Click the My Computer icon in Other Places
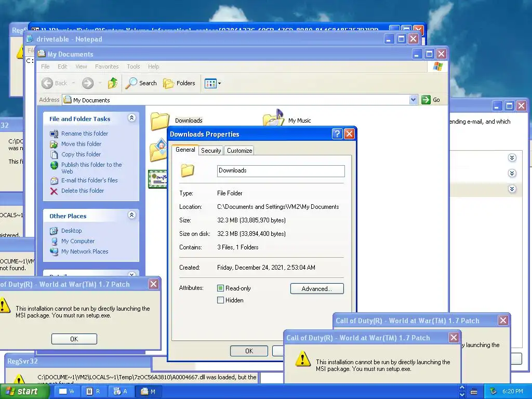This screenshot has height=399, width=532. point(54,241)
